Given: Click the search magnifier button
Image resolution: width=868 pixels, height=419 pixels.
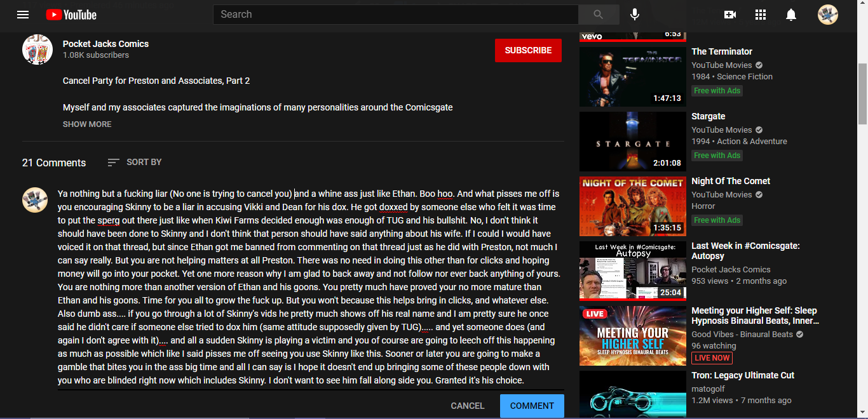Looking at the screenshot, I should 599,15.
